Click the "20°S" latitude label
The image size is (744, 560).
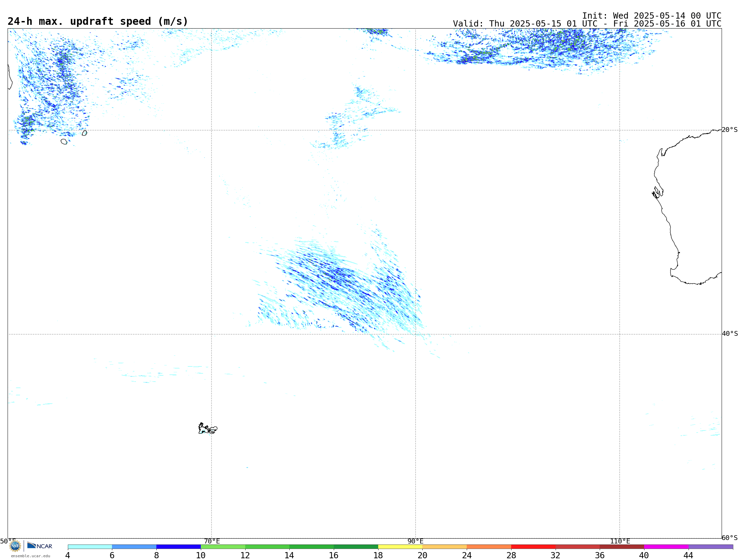point(730,130)
